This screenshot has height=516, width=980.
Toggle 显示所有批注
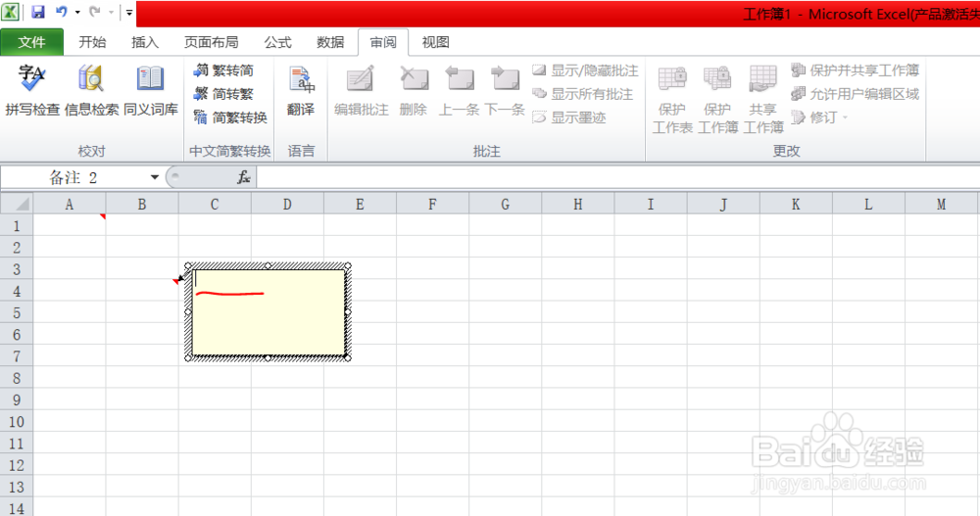[x=582, y=94]
